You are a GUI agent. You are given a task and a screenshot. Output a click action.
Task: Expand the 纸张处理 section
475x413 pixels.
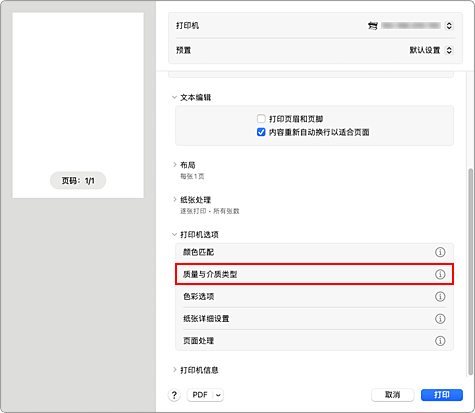(x=174, y=200)
